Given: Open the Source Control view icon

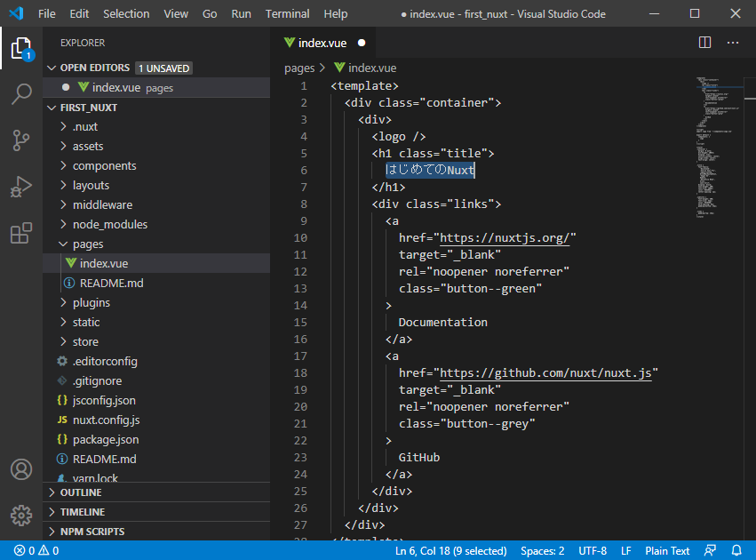Looking at the screenshot, I should 21,140.
